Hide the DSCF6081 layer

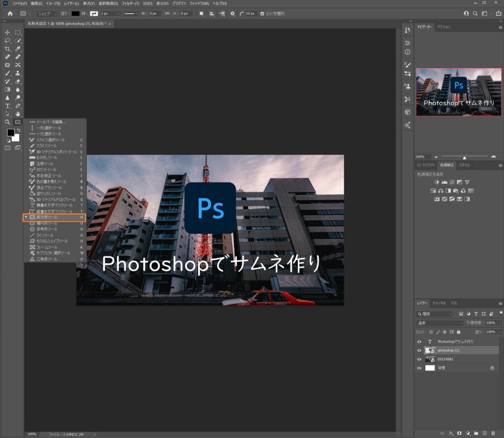[419, 359]
